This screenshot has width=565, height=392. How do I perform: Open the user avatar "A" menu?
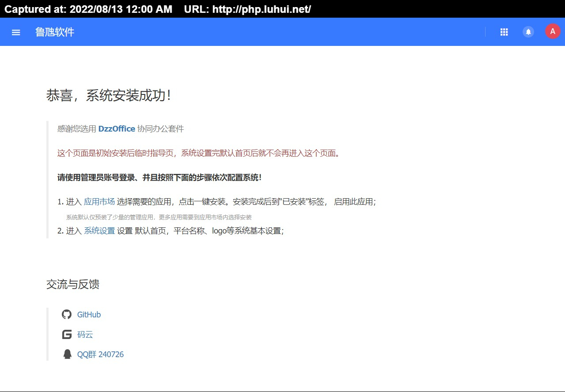coord(553,31)
